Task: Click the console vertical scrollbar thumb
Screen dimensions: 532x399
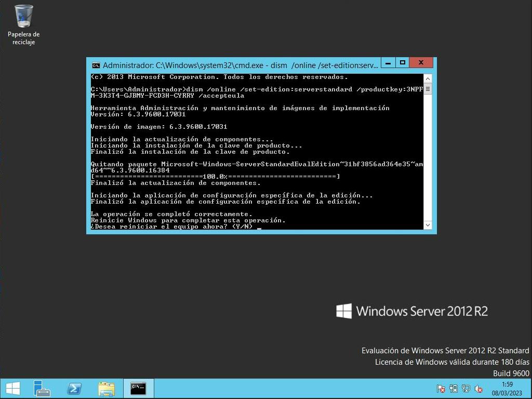Action: pyautogui.click(x=428, y=89)
